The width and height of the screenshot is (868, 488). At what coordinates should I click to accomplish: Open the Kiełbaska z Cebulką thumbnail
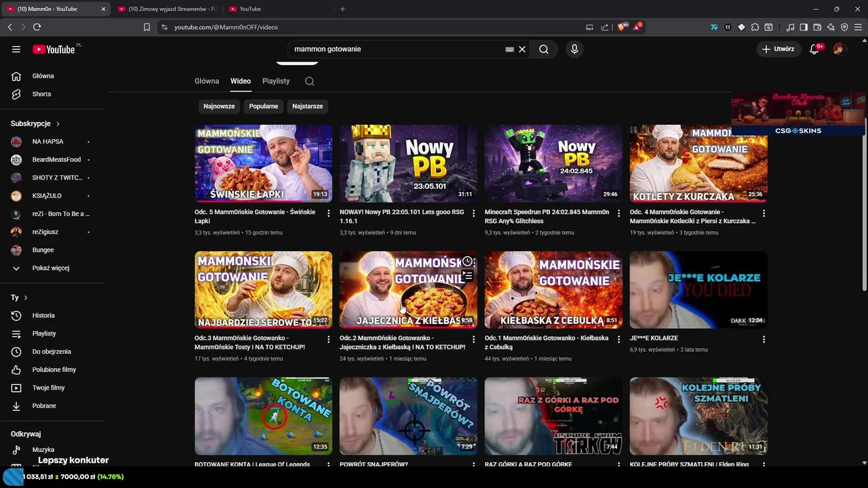point(553,290)
